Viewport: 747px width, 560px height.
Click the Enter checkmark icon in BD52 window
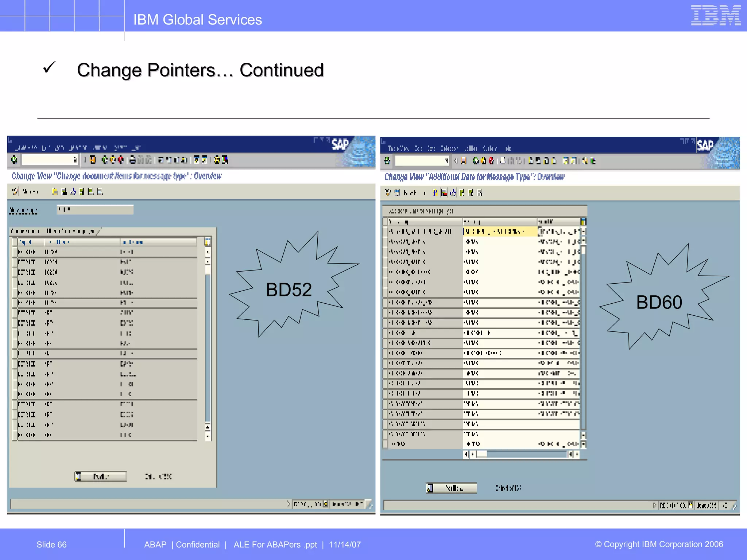point(14,160)
